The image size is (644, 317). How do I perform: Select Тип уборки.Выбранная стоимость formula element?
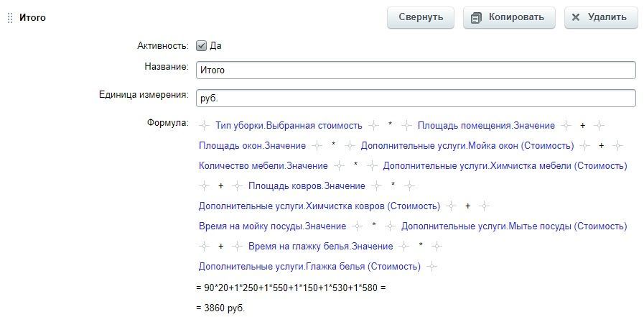289,126
